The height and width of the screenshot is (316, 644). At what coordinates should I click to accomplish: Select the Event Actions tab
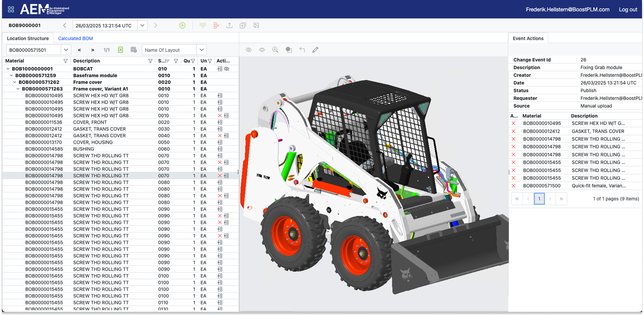point(528,39)
